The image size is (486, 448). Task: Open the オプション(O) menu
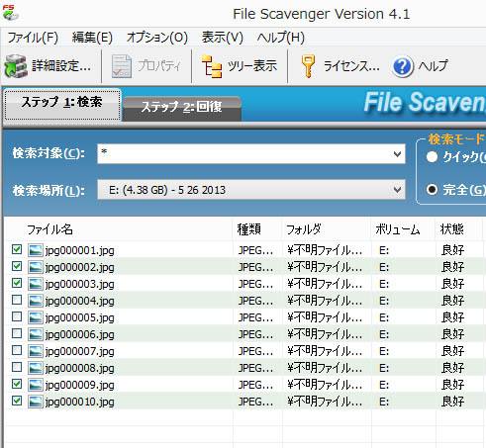(x=157, y=38)
